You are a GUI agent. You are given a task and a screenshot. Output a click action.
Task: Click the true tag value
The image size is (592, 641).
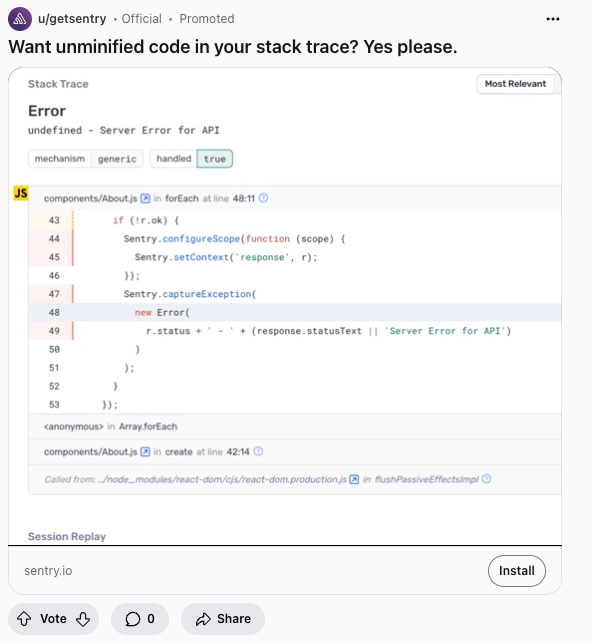coord(215,159)
